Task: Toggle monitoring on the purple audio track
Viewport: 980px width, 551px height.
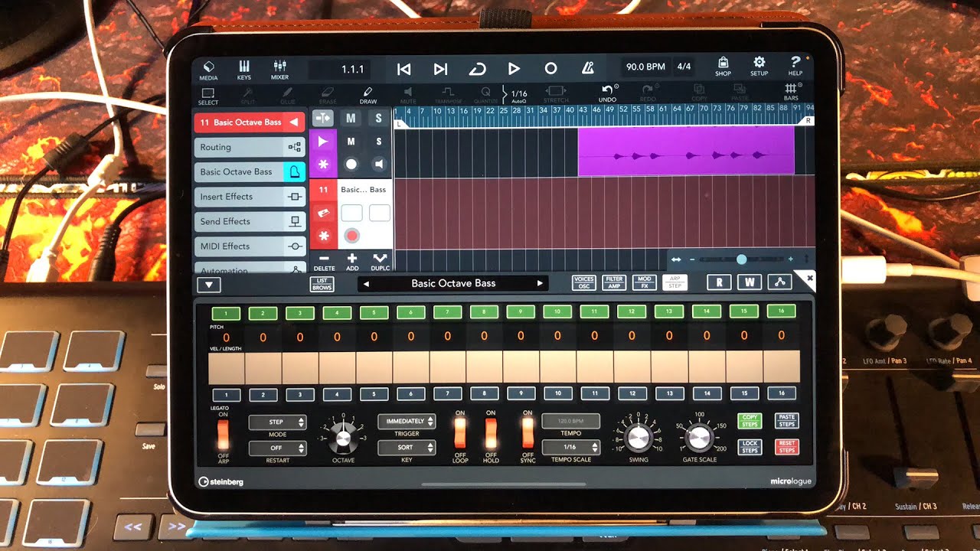Action: (x=378, y=164)
